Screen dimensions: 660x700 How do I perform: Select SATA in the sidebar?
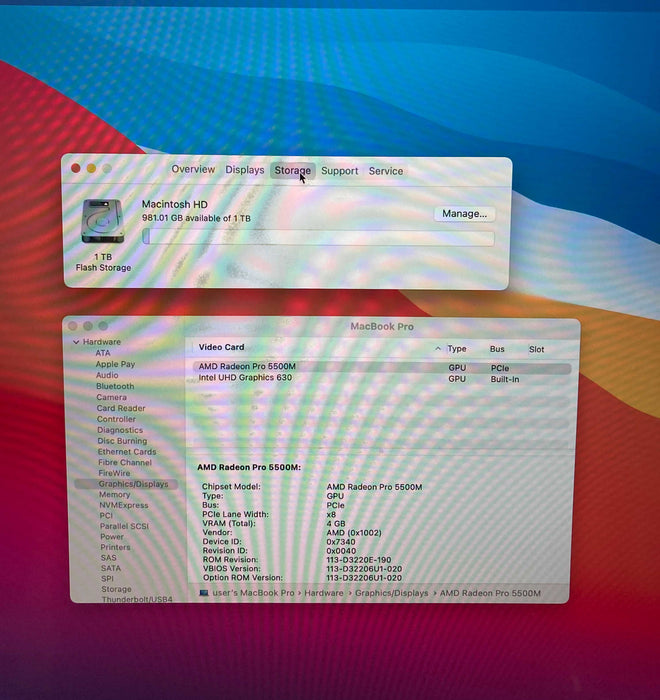coord(111,568)
